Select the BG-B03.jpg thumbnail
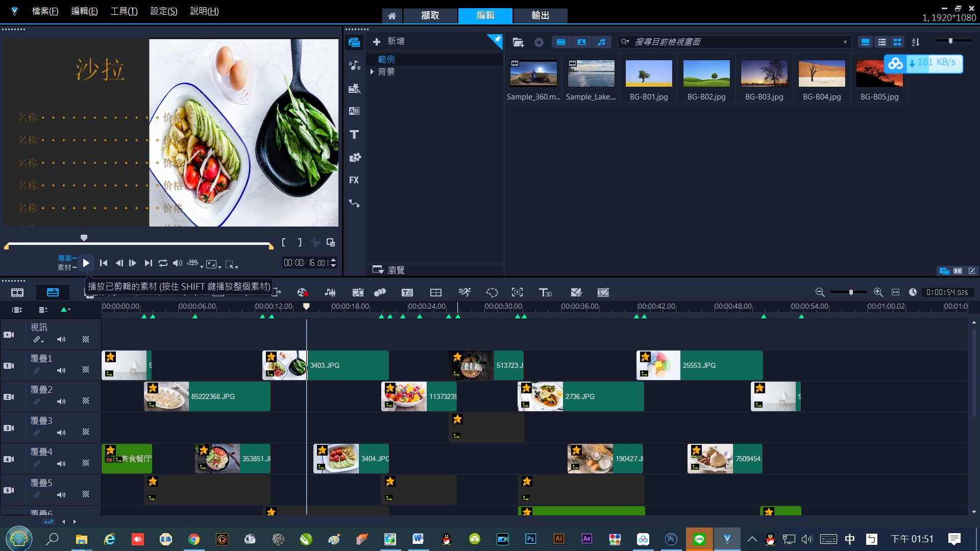 (764, 74)
